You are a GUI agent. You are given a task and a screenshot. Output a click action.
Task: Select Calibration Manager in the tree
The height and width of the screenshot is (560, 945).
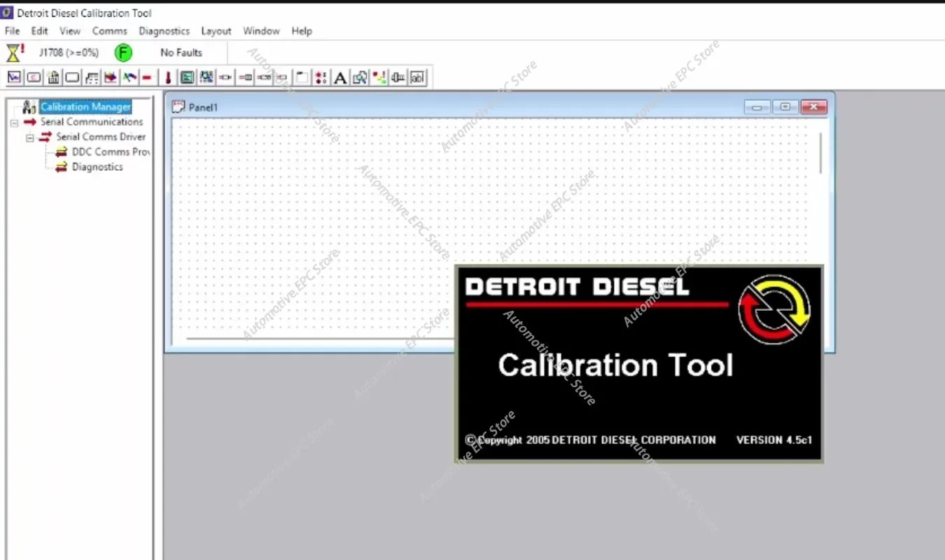[x=86, y=107]
